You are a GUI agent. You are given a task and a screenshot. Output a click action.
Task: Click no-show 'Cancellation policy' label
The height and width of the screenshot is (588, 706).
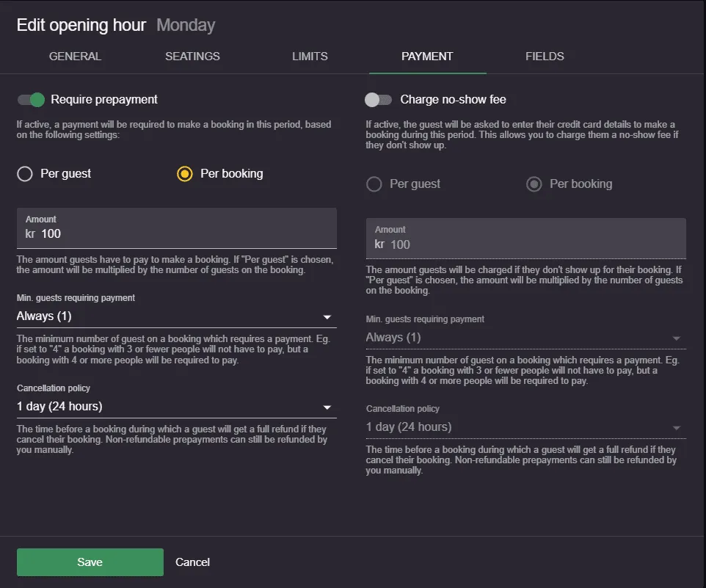coord(402,409)
